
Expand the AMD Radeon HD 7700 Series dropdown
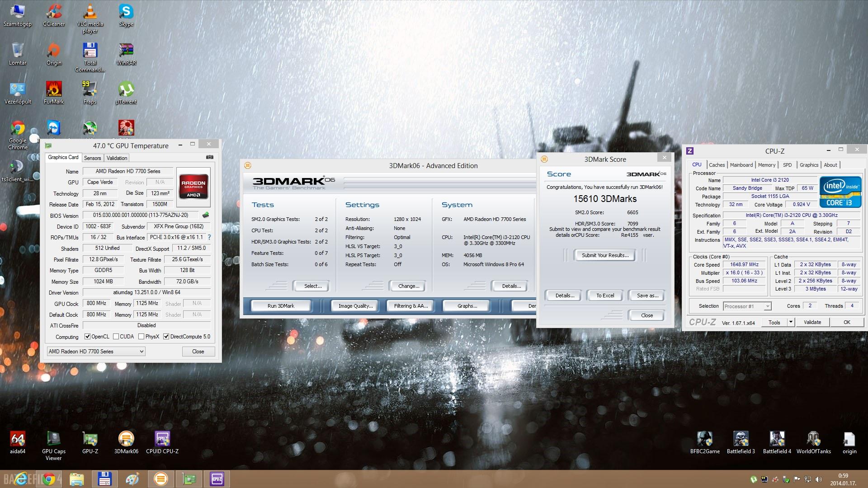click(x=96, y=352)
